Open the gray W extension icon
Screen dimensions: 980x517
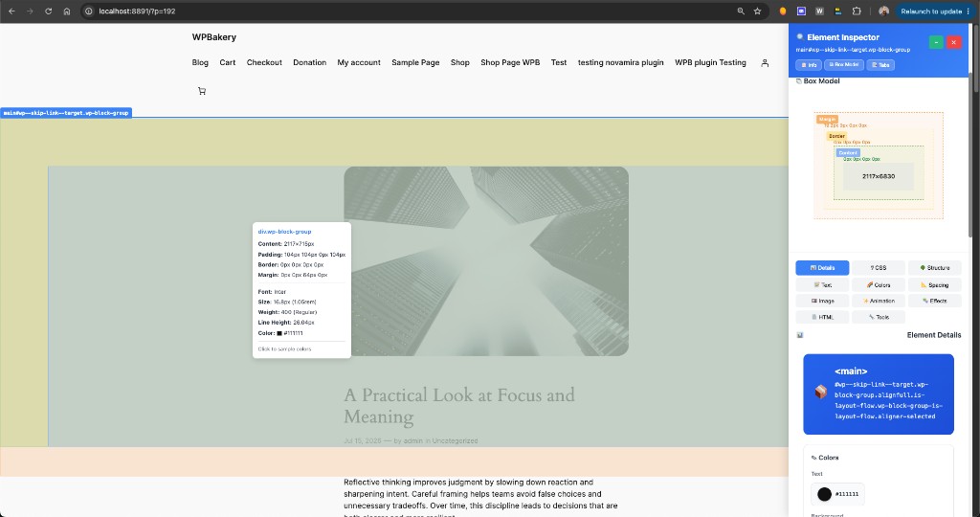tap(819, 11)
